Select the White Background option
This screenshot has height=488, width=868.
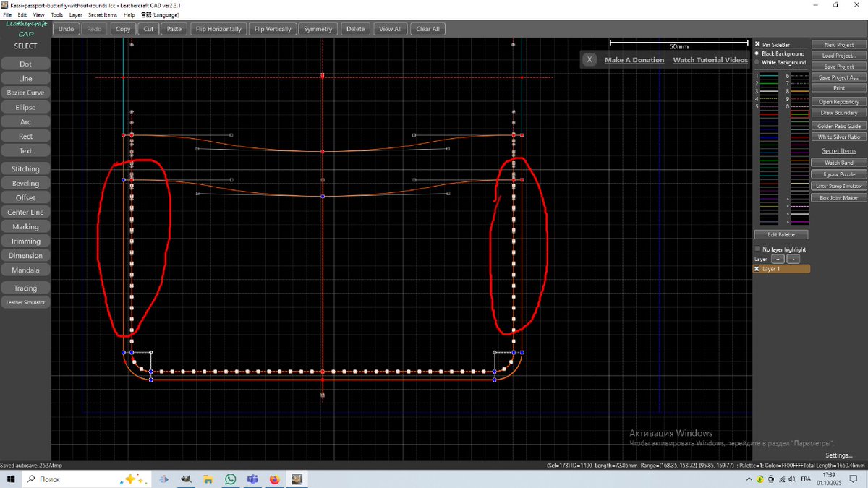click(758, 62)
